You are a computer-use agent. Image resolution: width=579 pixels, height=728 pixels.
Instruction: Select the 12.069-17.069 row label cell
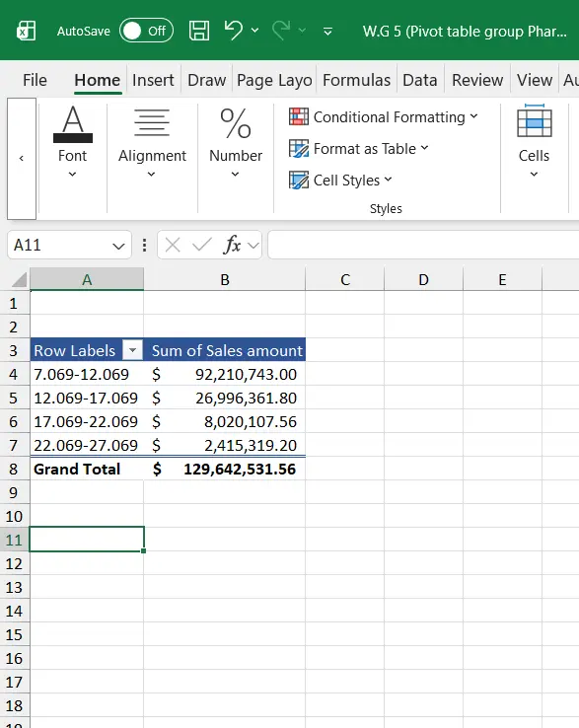(87, 398)
